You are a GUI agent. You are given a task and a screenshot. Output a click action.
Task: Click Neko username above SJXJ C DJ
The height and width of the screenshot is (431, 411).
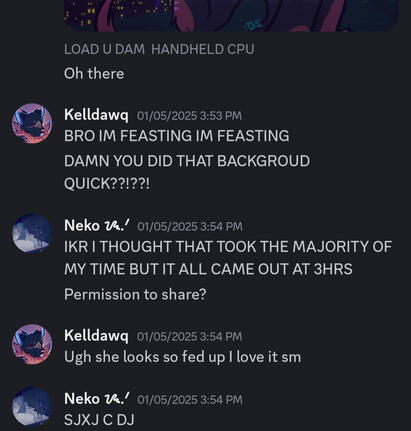[97, 399]
